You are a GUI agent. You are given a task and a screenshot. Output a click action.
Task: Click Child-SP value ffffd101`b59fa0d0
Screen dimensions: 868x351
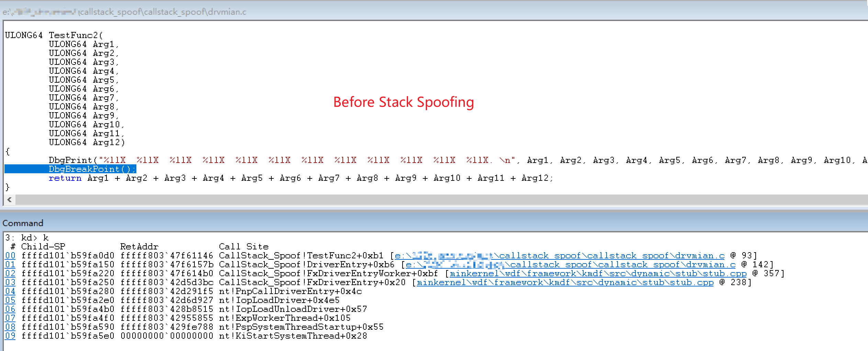pos(68,256)
